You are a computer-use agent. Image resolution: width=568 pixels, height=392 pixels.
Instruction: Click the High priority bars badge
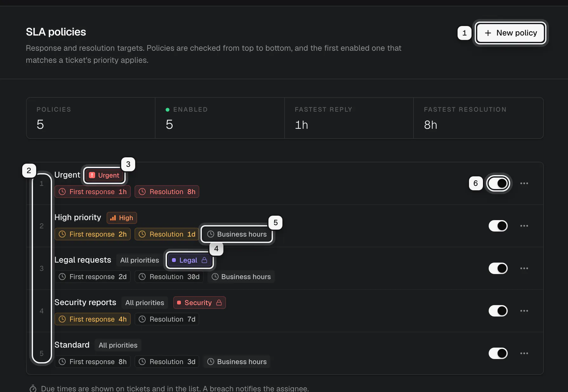pyautogui.click(x=122, y=218)
